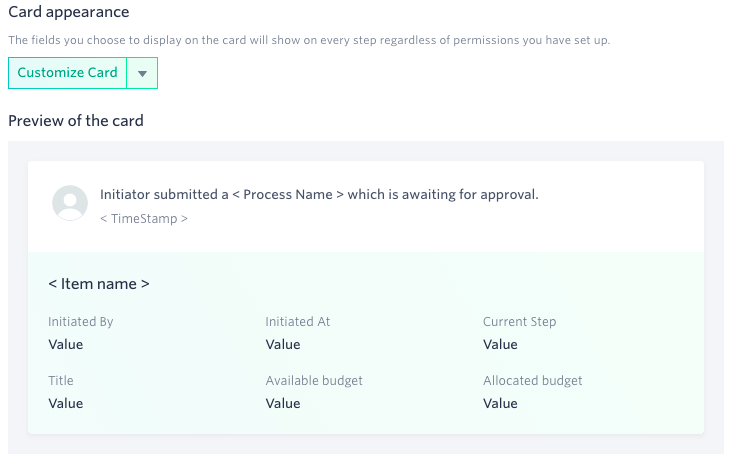
Task: Click the Process Name placeholder in message
Action: click(288, 195)
